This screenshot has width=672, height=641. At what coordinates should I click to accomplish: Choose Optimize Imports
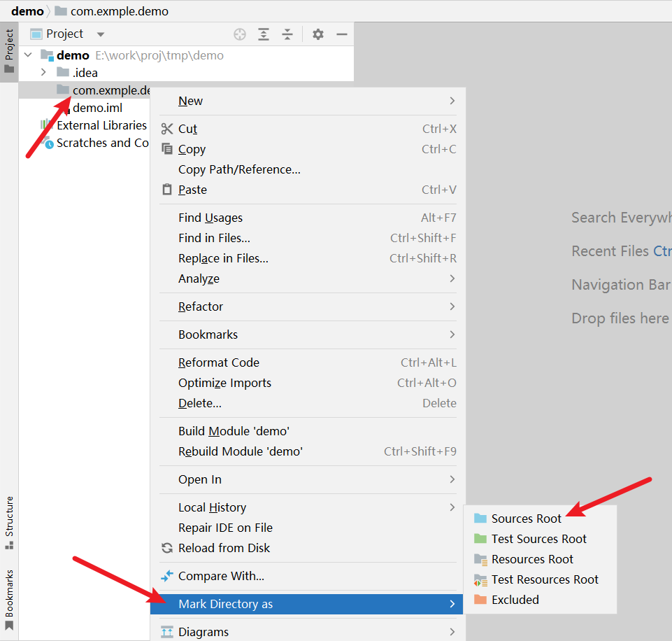pos(308,383)
